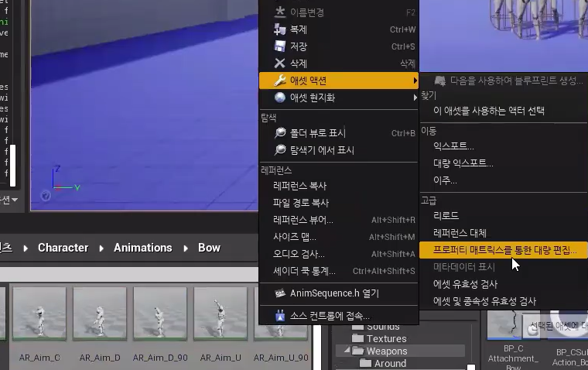588x370 pixels.
Task: Click the AnimSequence.h file icon
Action: click(280, 293)
